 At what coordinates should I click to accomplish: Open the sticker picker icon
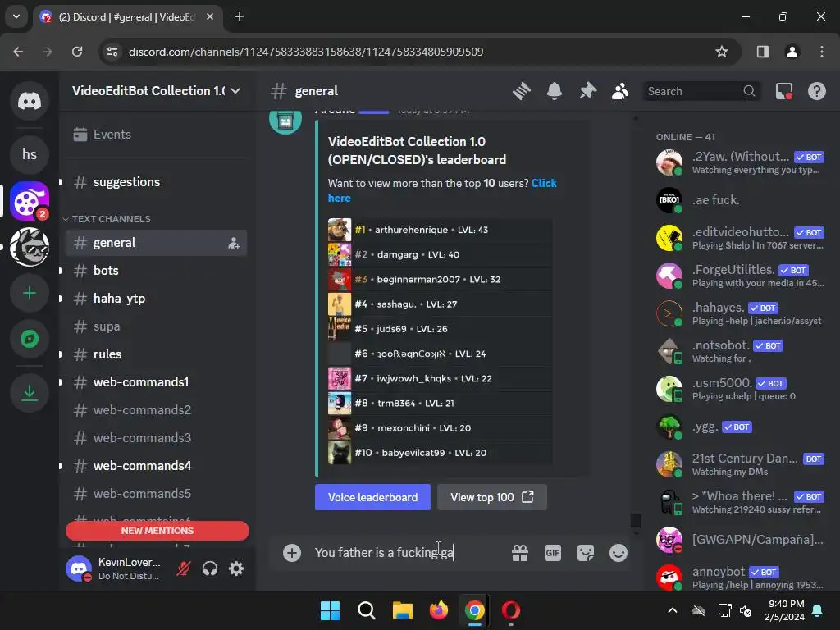click(585, 553)
